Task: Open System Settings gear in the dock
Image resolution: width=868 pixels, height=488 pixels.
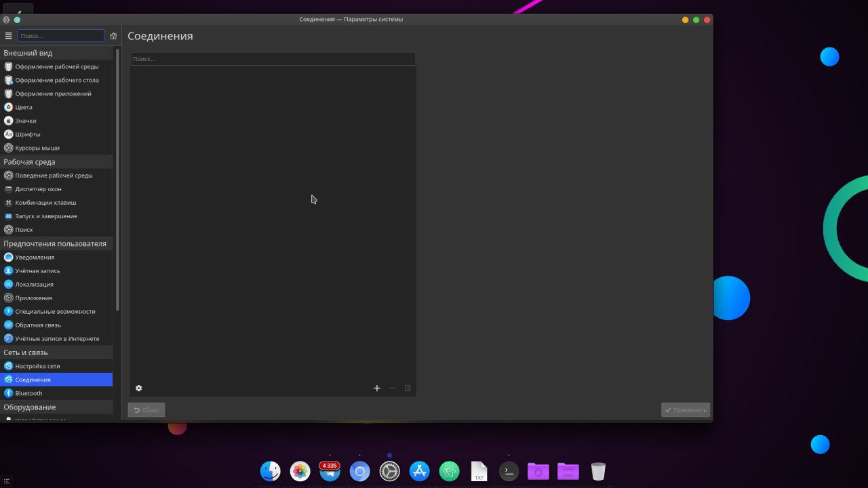Action: (390, 471)
